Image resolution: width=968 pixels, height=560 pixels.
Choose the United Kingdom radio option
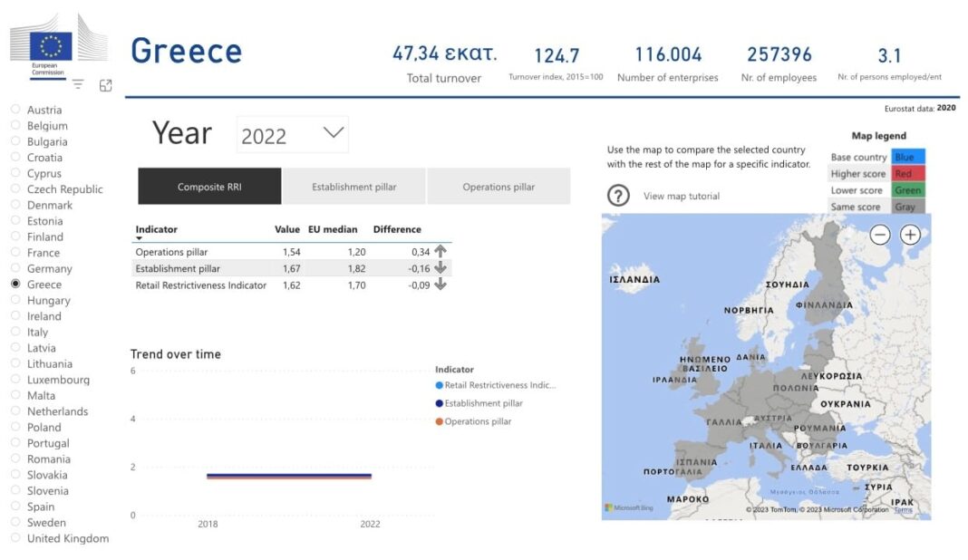pos(16,537)
